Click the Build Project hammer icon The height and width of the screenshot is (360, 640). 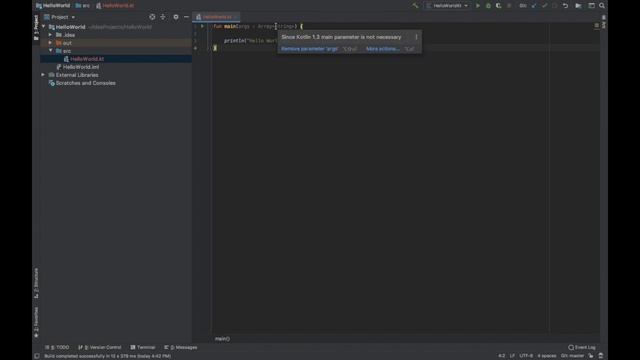(x=415, y=6)
